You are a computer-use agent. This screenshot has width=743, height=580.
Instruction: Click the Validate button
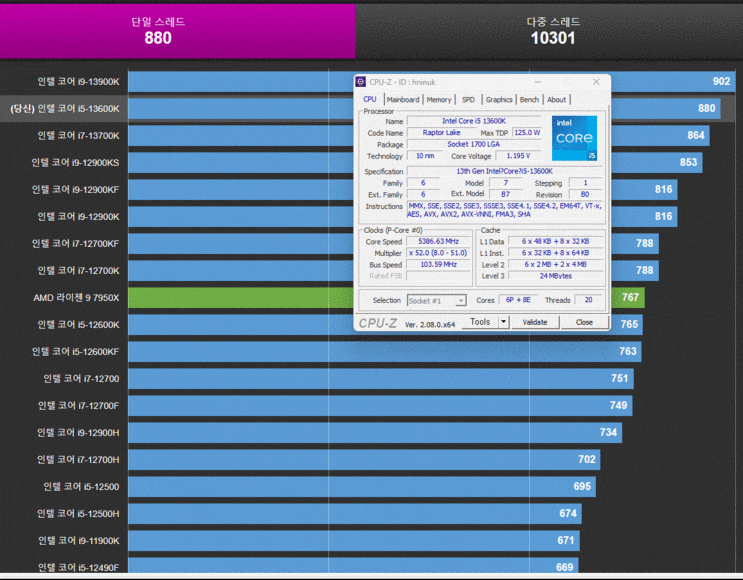(535, 322)
